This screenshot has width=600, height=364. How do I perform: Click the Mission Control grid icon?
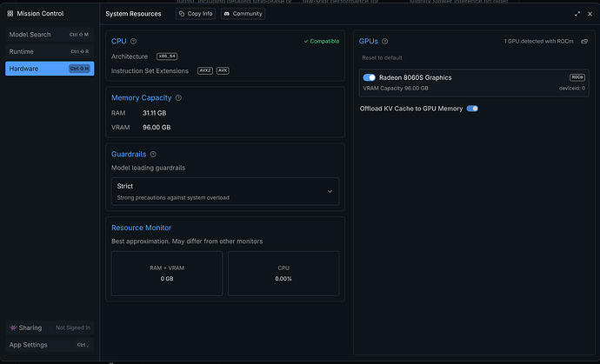[x=10, y=13]
